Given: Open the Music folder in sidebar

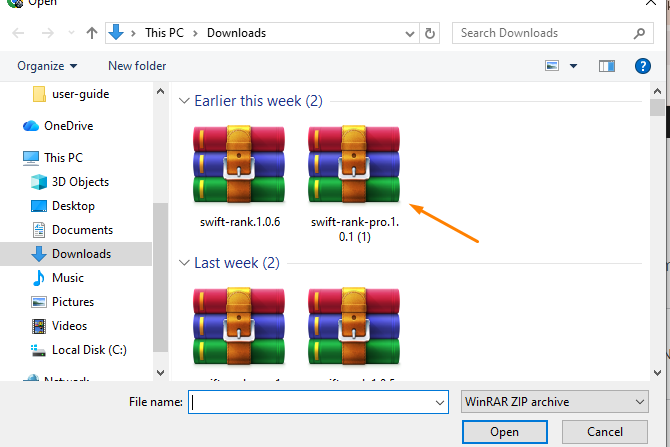Looking at the screenshot, I should click(x=68, y=278).
